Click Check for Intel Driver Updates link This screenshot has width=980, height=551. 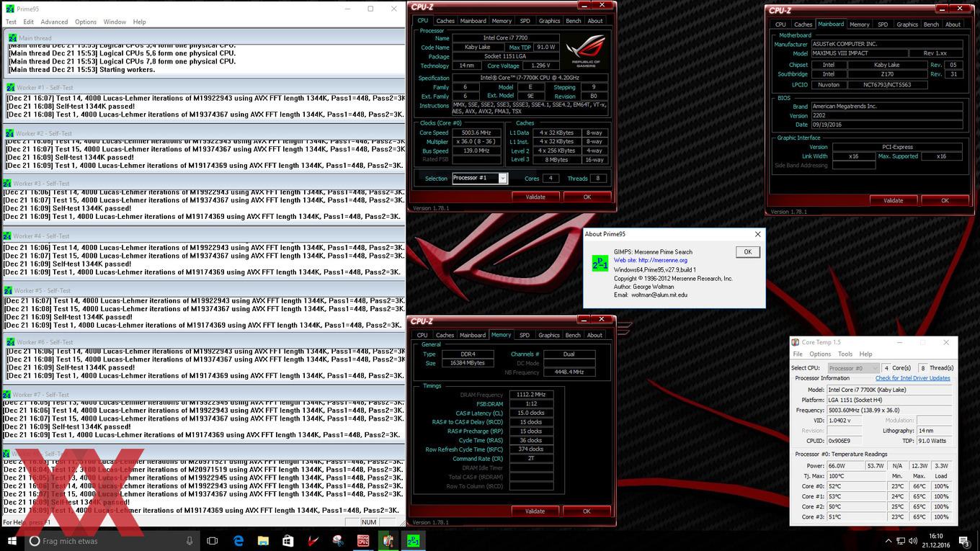[x=913, y=378]
